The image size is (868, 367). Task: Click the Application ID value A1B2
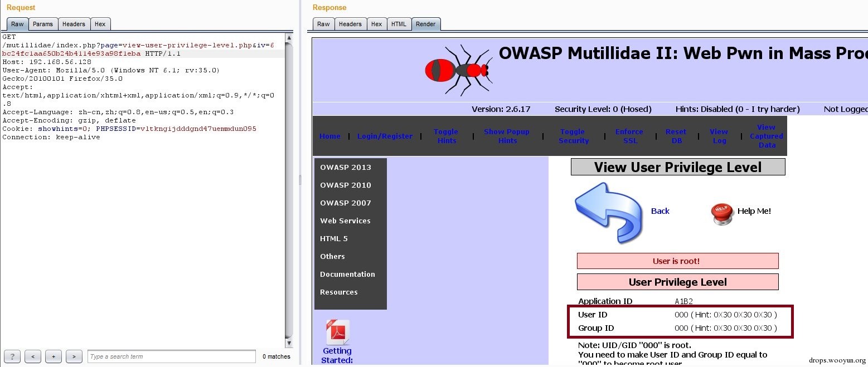coord(683,301)
